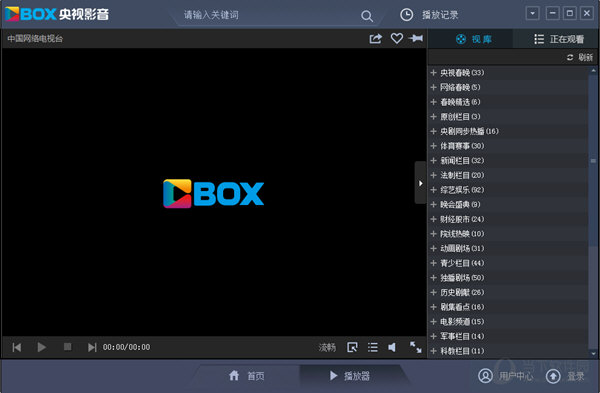
Task: Toggle the playlist icon in player bar
Action: pyautogui.click(x=373, y=347)
